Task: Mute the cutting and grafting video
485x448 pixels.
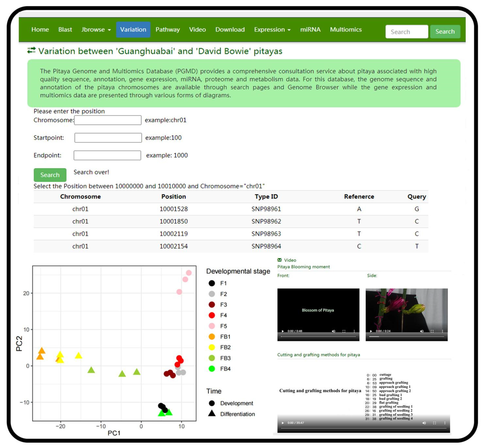Action: pyautogui.click(x=424, y=423)
